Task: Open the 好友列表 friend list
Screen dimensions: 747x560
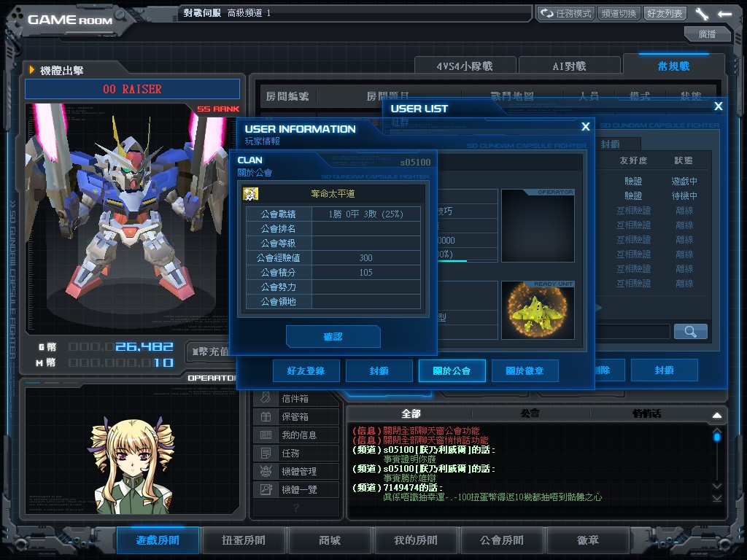Action: pos(665,13)
